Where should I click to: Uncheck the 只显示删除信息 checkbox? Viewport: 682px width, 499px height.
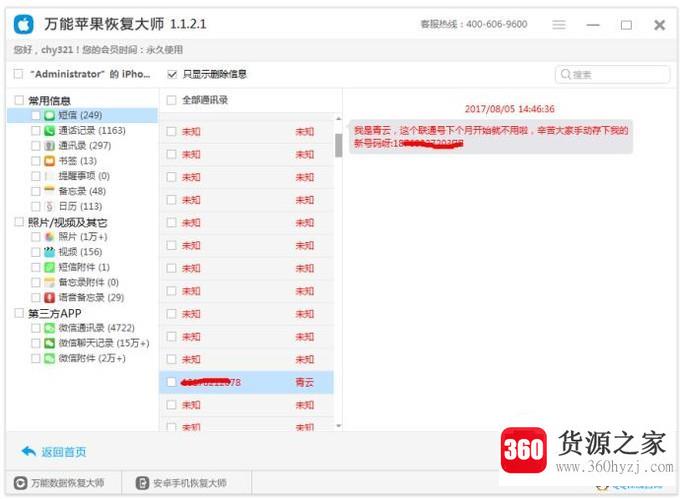click(172, 74)
